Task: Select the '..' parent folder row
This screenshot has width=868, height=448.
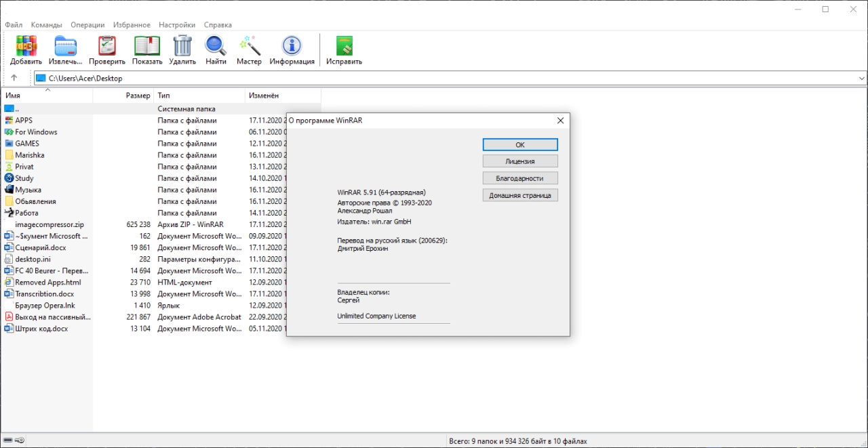Action: click(161, 108)
